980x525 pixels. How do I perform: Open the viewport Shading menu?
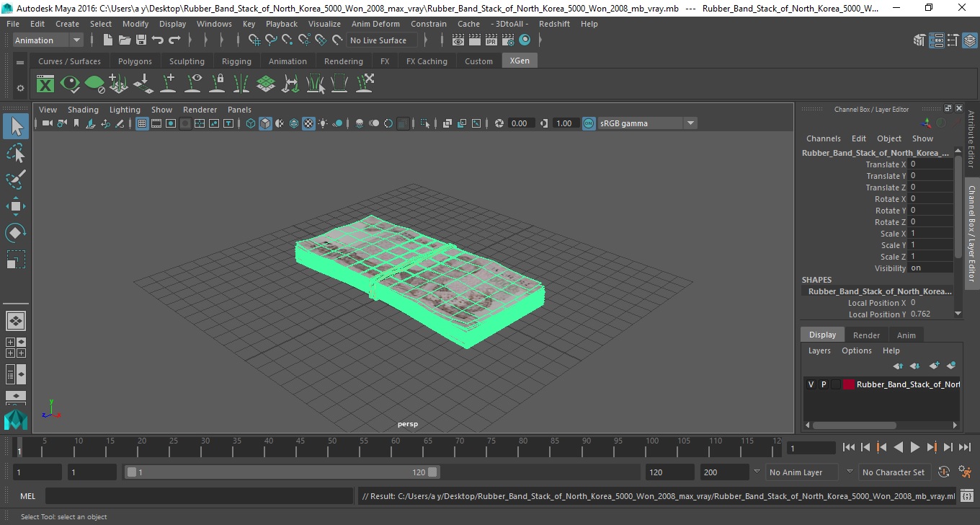coord(83,110)
